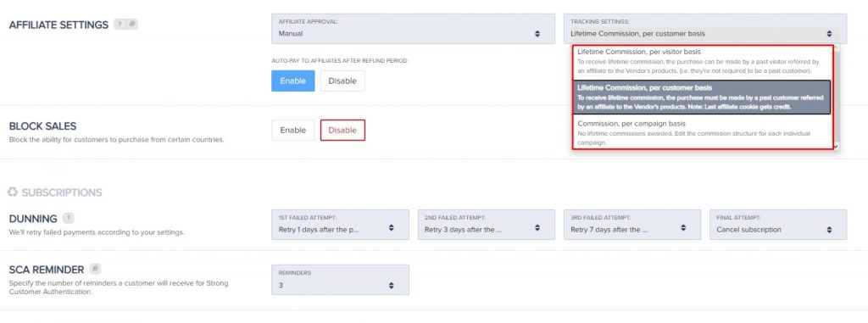Open the 3rd Failed Attempt dropdown
The height and width of the screenshot is (323, 868).
tap(632, 225)
